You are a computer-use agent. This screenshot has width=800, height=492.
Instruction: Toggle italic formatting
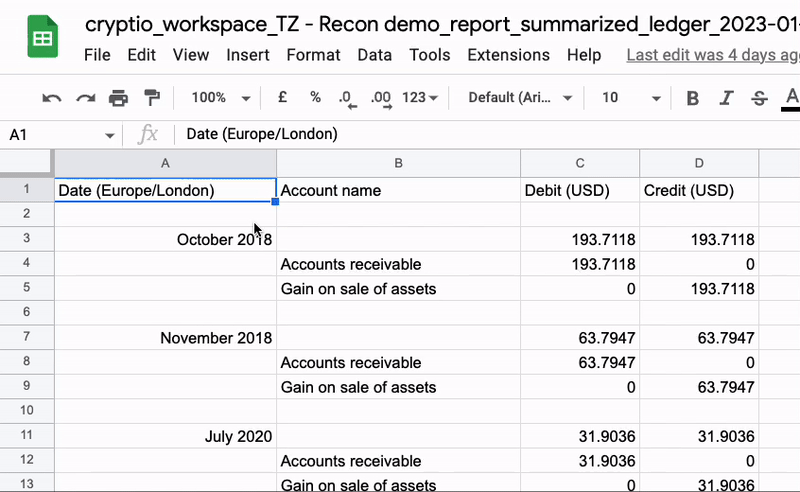726,98
